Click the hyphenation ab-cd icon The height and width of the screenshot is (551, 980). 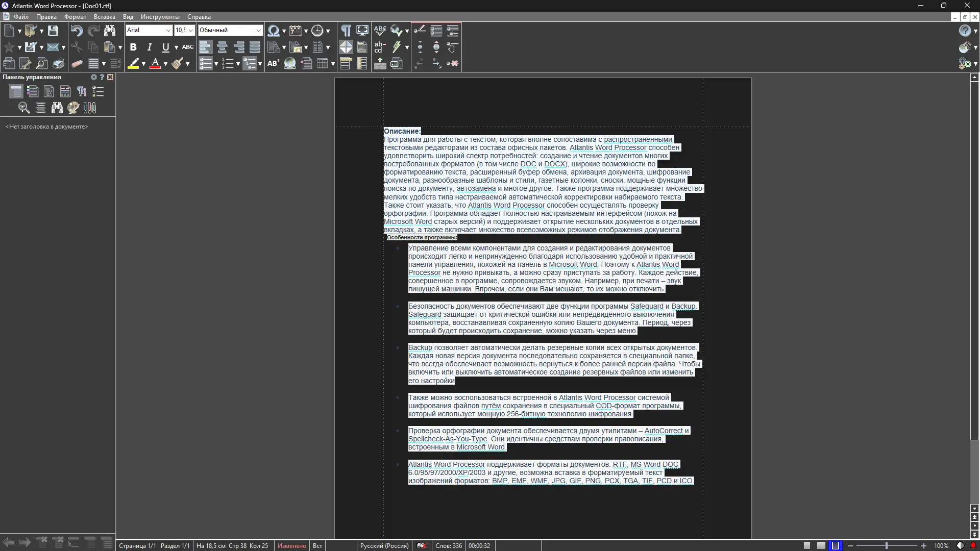pos(380,47)
